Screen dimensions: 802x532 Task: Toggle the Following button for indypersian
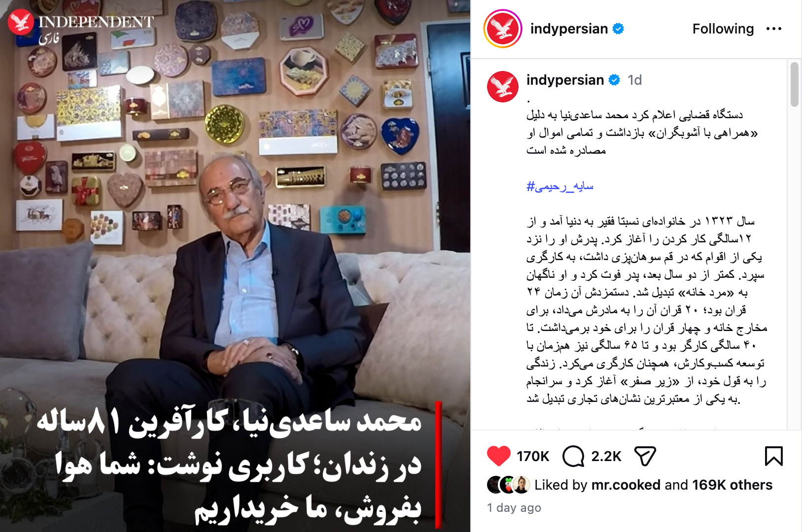(723, 29)
